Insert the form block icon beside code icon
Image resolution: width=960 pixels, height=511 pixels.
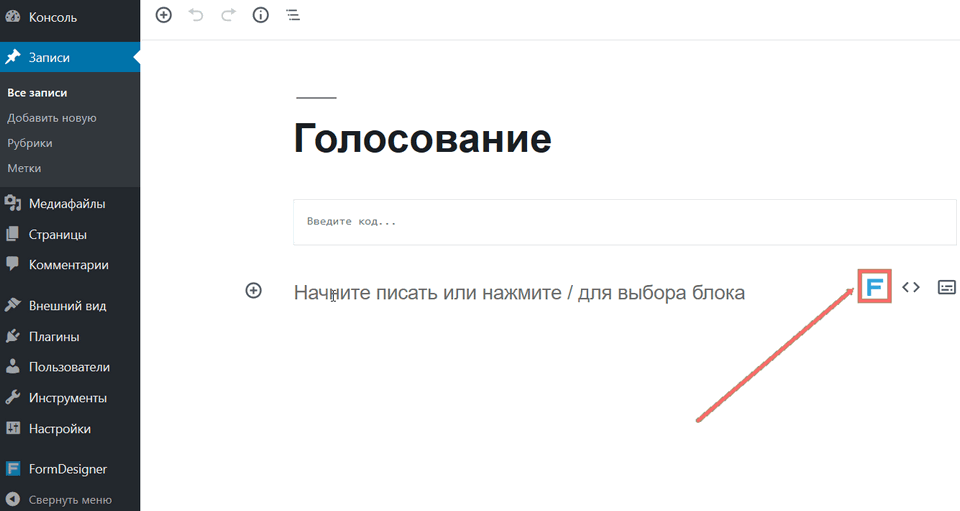click(947, 286)
